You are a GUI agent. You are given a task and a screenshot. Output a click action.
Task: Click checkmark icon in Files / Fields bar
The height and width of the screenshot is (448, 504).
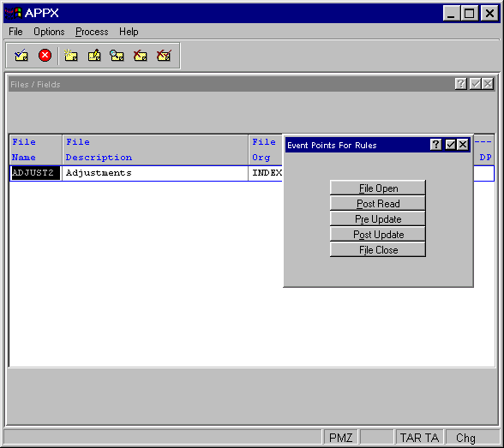tap(475, 84)
